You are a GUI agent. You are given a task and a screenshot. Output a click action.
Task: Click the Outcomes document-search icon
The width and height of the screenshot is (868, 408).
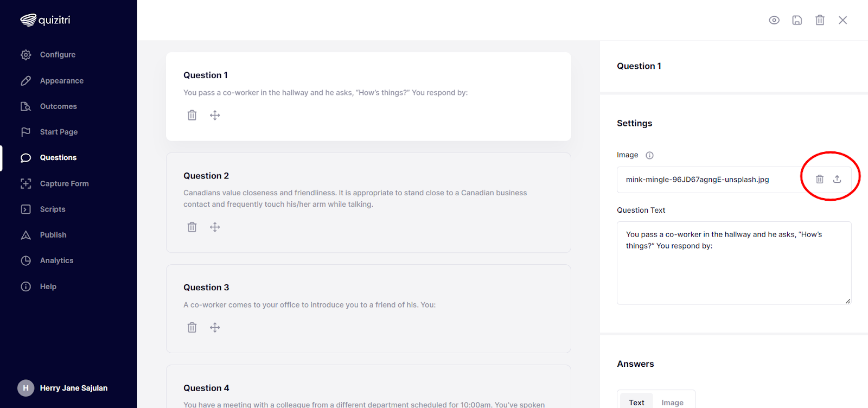(25, 106)
